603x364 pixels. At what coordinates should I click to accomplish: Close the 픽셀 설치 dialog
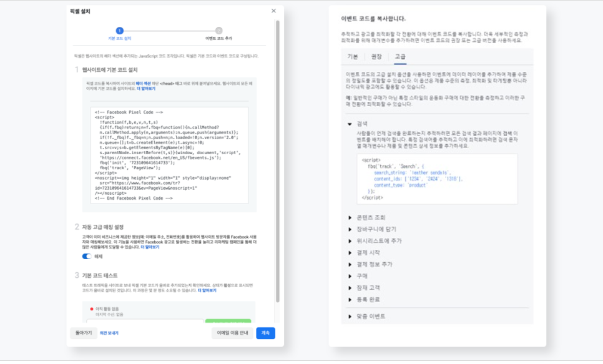(273, 11)
